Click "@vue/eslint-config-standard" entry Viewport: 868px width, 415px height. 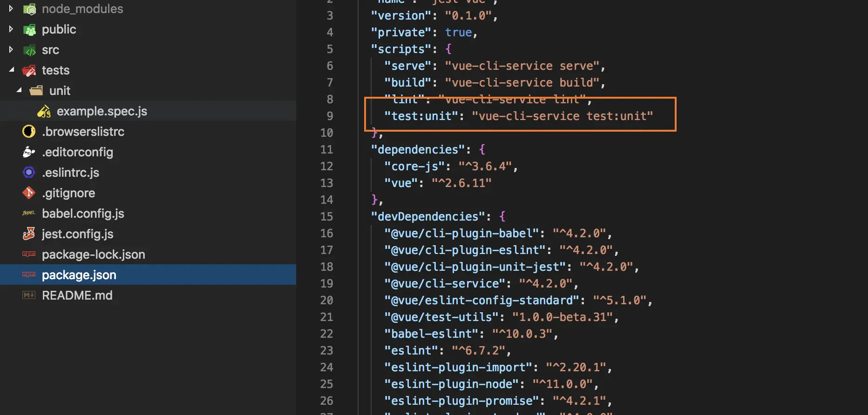(x=481, y=300)
